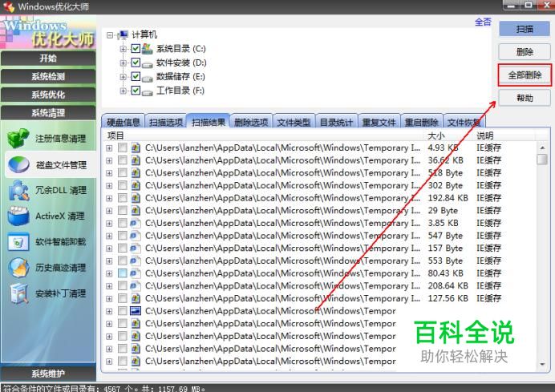Open the 系统维护 sidebar section
555x392 pixels.
[48, 374]
